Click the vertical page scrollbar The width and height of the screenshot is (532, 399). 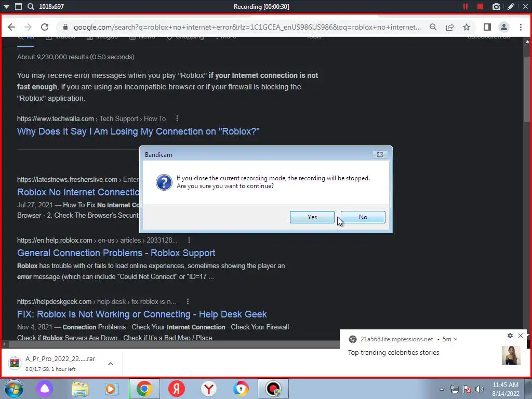[527, 89]
